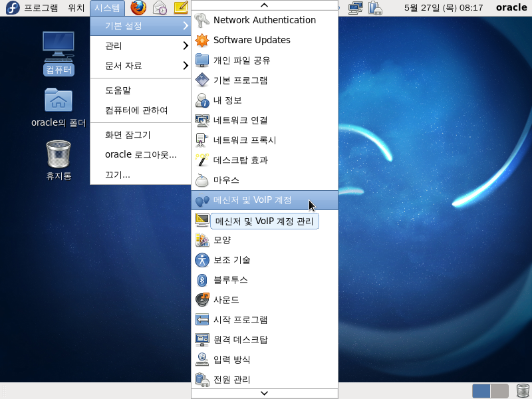Select 컴퓨터에 관하여 menu entry
This screenshot has width=532, height=399.
point(140,110)
